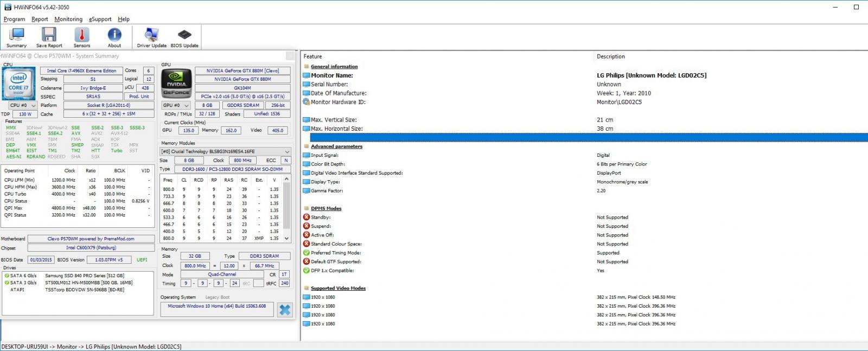Select the Display Type row
This screenshot has width=868, height=351.
pyautogui.click(x=585, y=182)
